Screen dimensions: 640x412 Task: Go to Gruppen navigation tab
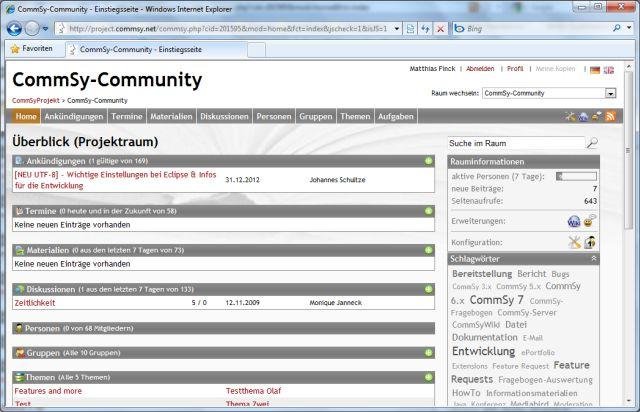[316, 116]
